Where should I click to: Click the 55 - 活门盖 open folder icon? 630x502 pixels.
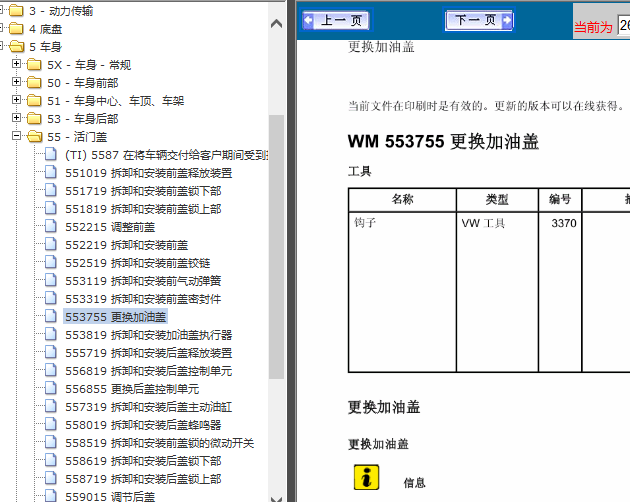coord(35,136)
